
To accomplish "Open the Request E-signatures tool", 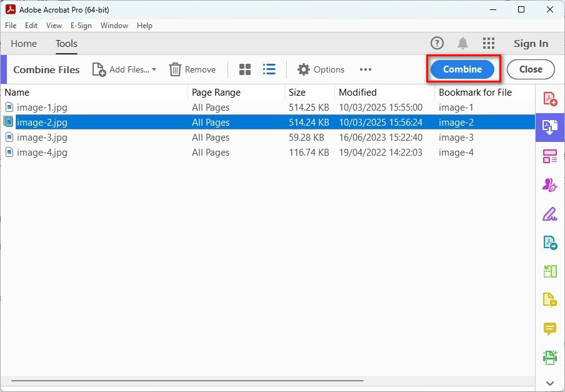I will [x=550, y=184].
